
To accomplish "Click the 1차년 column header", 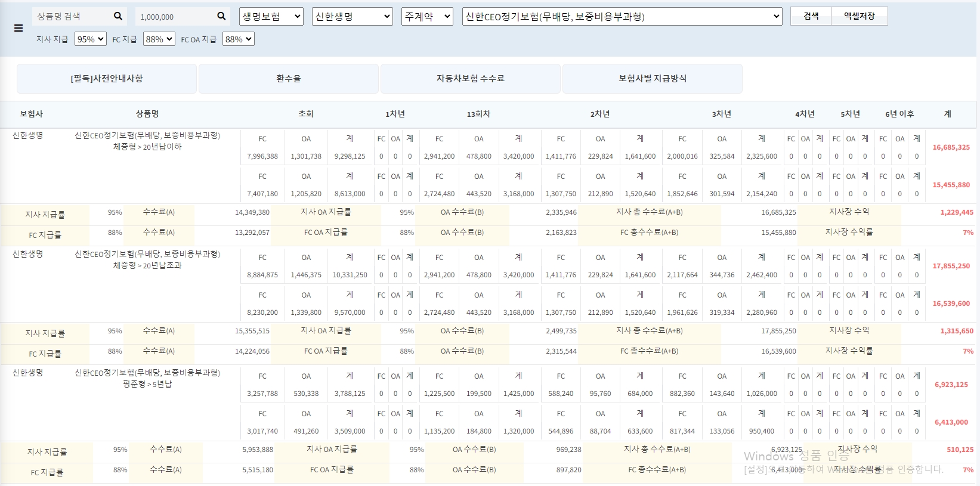I will tap(395, 114).
